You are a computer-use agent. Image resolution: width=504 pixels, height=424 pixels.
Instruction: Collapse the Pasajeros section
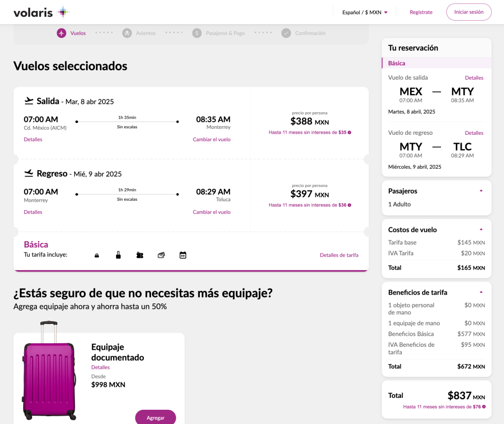(481, 191)
